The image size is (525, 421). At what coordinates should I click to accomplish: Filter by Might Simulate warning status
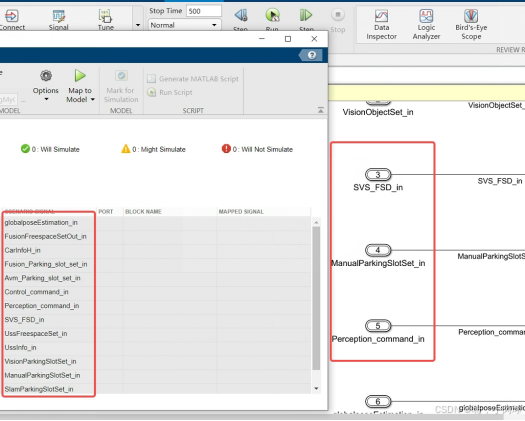click(153, 149)
